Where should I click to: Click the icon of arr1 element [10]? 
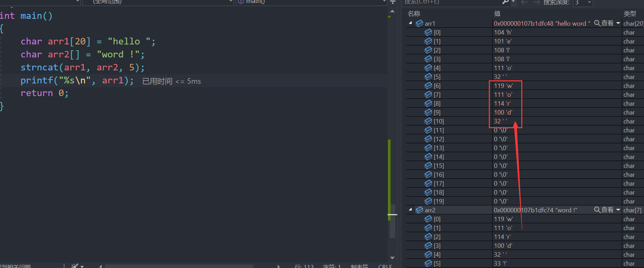428,121
